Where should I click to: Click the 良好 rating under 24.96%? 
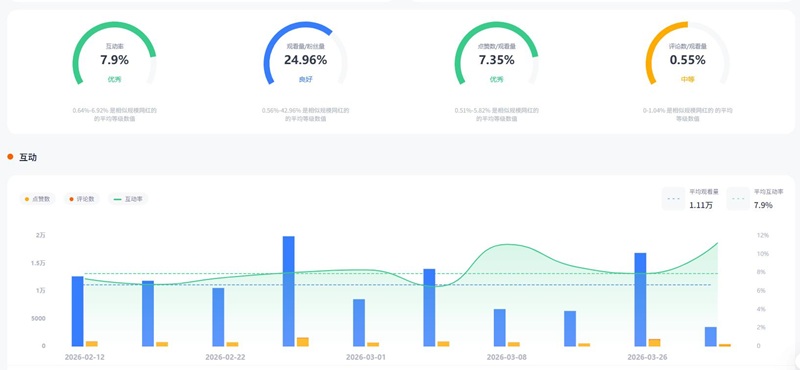305,80
